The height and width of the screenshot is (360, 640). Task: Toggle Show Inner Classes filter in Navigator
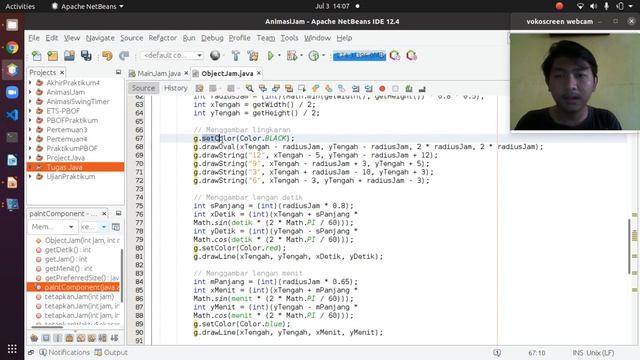click(81, 338)
